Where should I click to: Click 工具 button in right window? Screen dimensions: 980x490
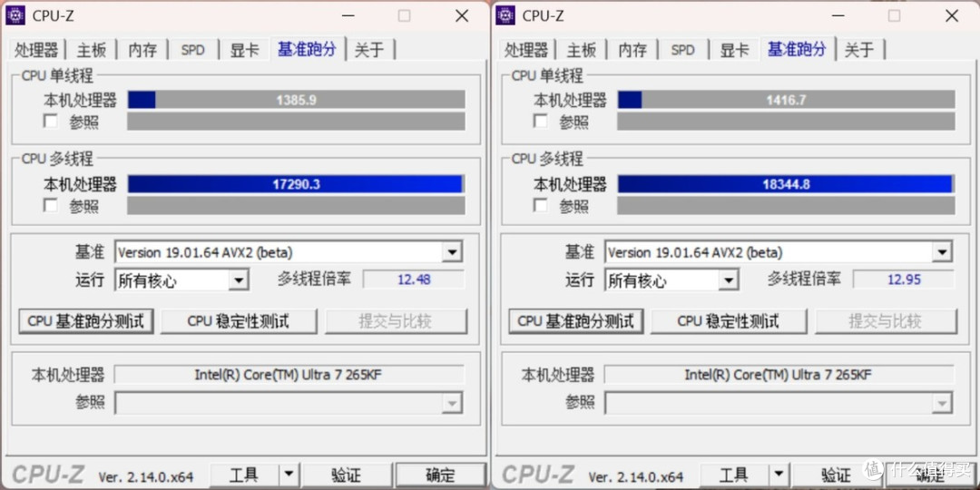tap(734, 475)
